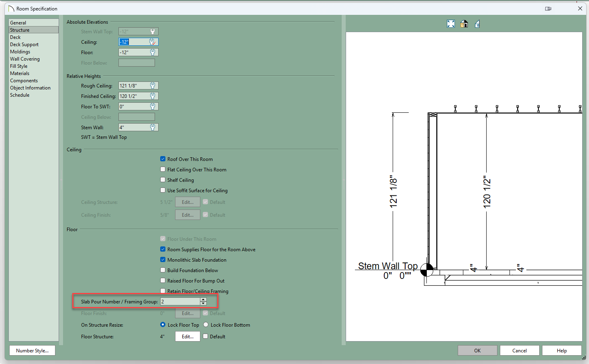Toggle the color house icon above preview
Image resolution: width=589 pixels, height=364 pixels.
point(464,24)
